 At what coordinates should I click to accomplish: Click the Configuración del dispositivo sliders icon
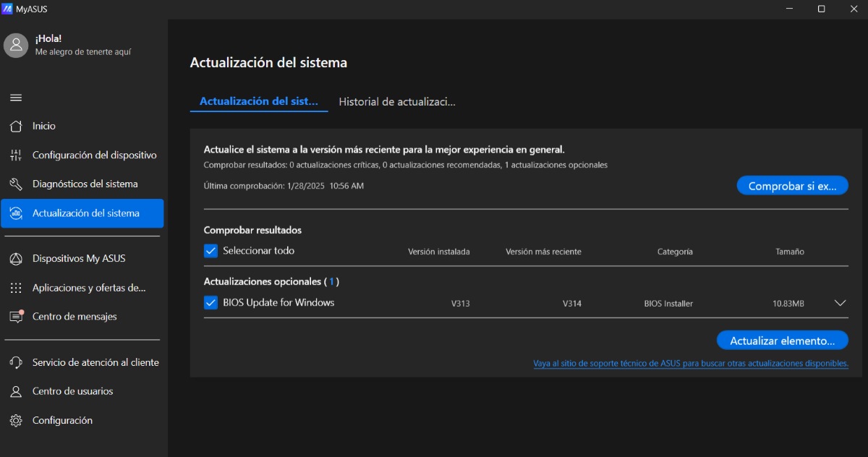(16, 155)
